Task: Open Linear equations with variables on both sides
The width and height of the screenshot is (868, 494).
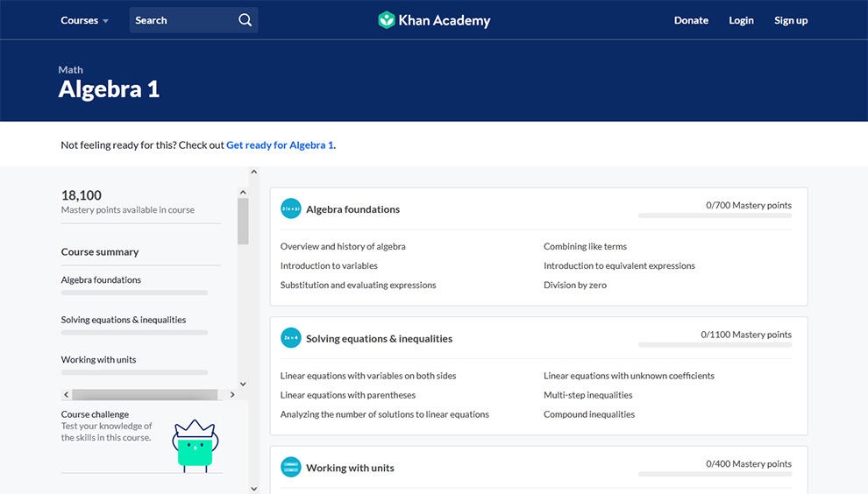Action: [368, 376]
